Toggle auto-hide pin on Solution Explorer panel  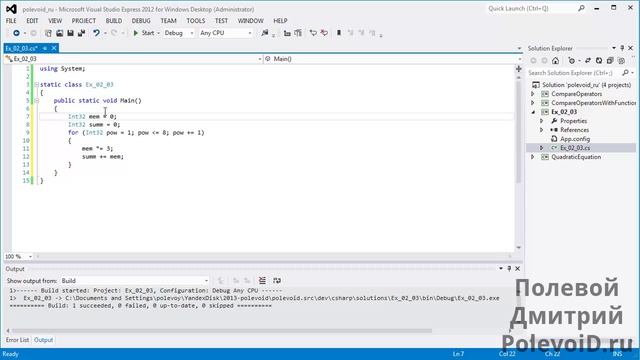click(622, 48)
